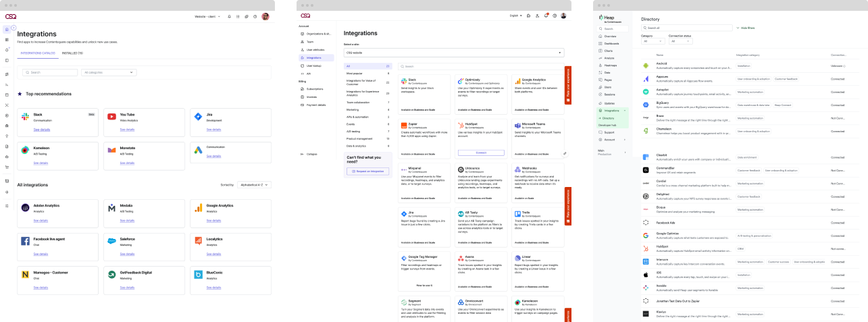Select User attributes in Account sidebar
Screen dimensions: 868x322
coord(315,49)
